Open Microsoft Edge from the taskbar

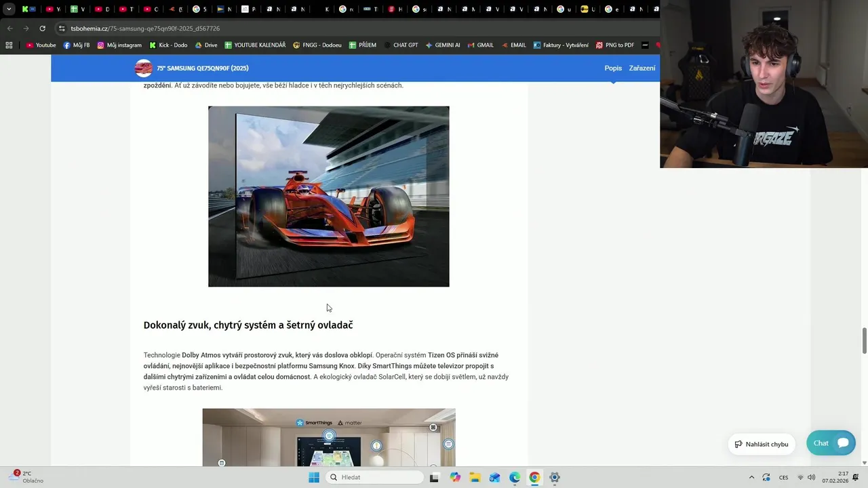(x=515, y=477)
